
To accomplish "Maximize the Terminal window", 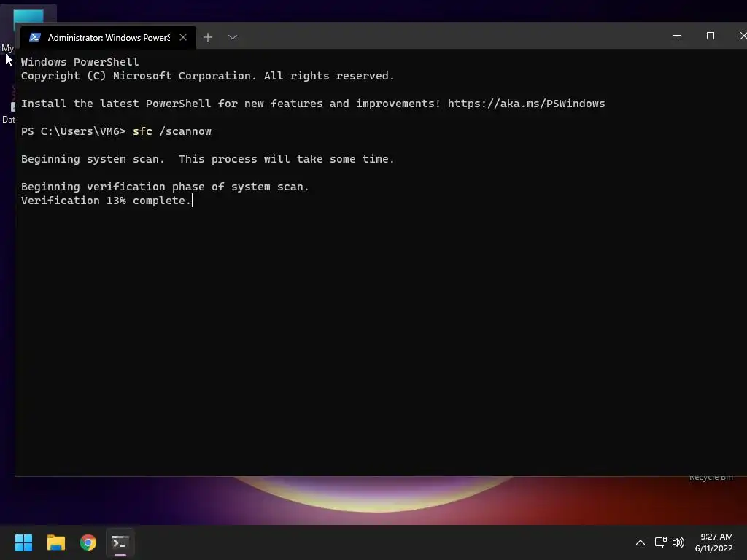I will (x=711, y=36).
